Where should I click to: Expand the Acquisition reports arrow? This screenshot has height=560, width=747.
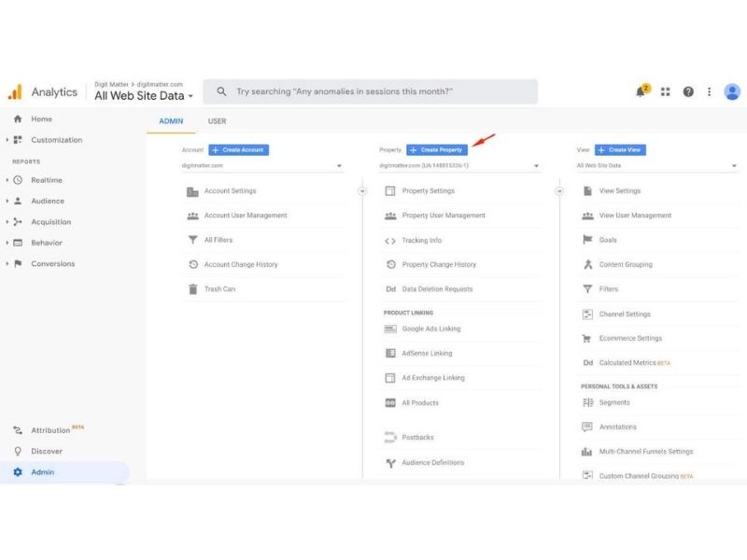tap(7, 222)
